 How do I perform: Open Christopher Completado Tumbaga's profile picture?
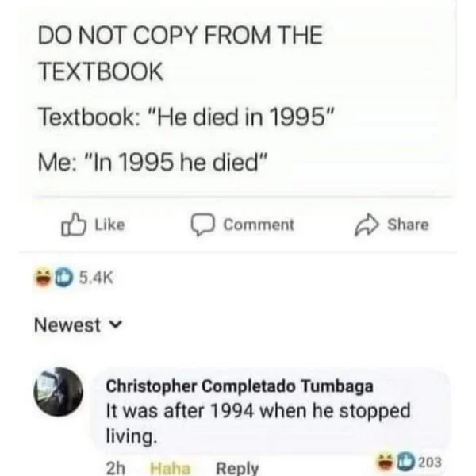pos(58,392)
